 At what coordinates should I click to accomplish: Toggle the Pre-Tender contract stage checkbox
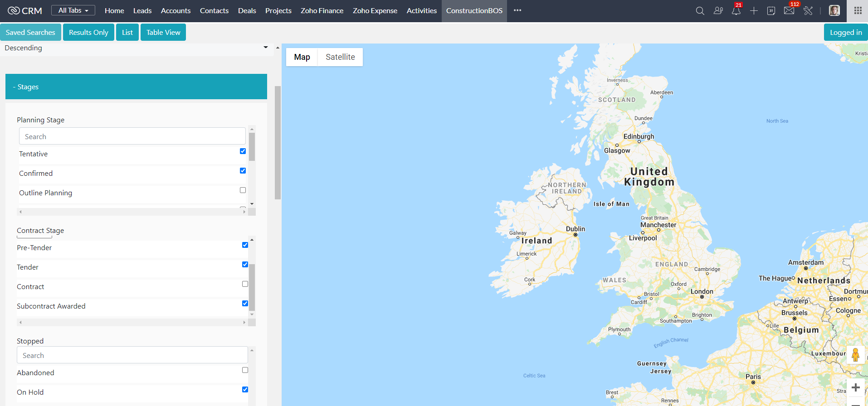[245, 245]
